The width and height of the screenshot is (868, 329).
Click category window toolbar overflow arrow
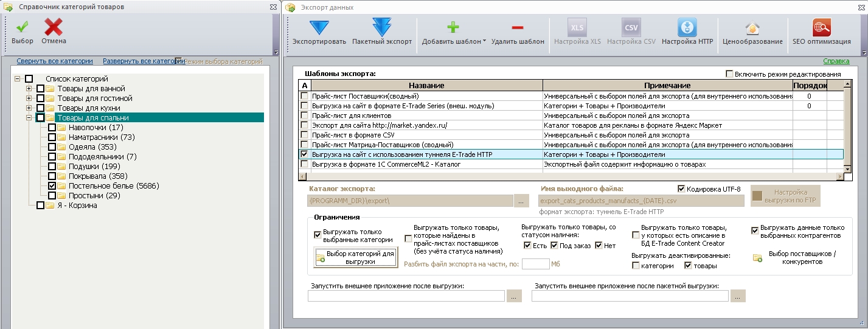pyautogui.click(x=276, y=52)
